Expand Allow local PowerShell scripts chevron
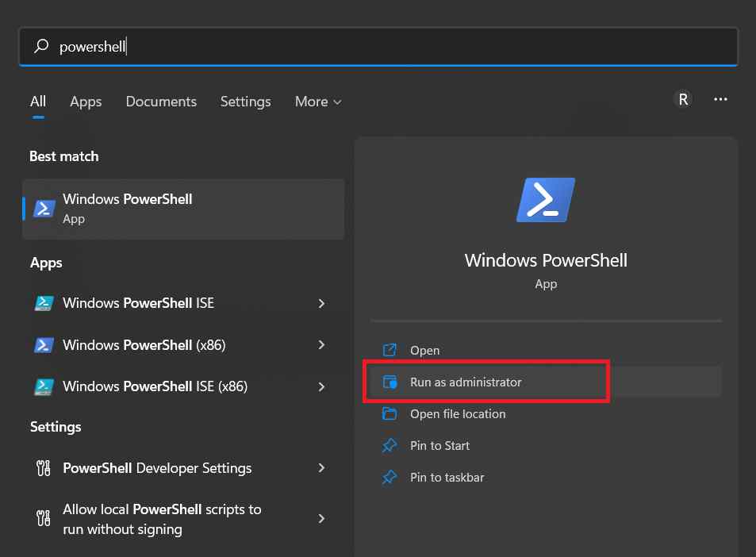The width and height of the screenshot is (756, 557). [321, 518]
